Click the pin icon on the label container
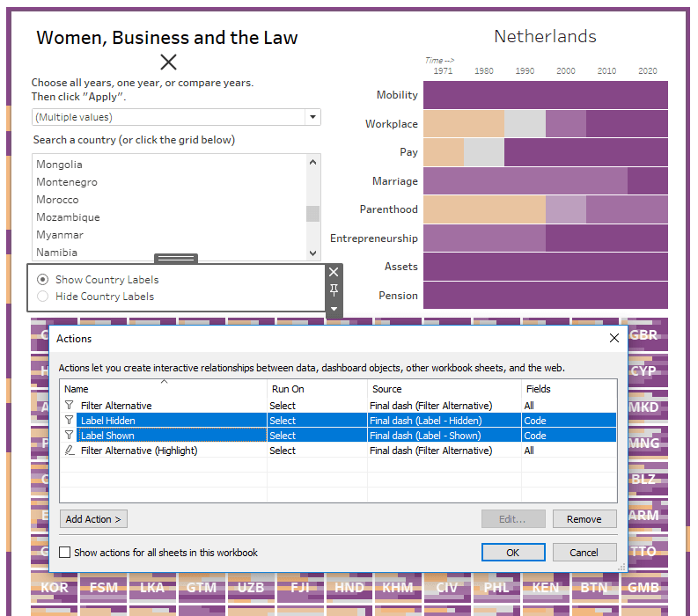 [x=334, y=290]
